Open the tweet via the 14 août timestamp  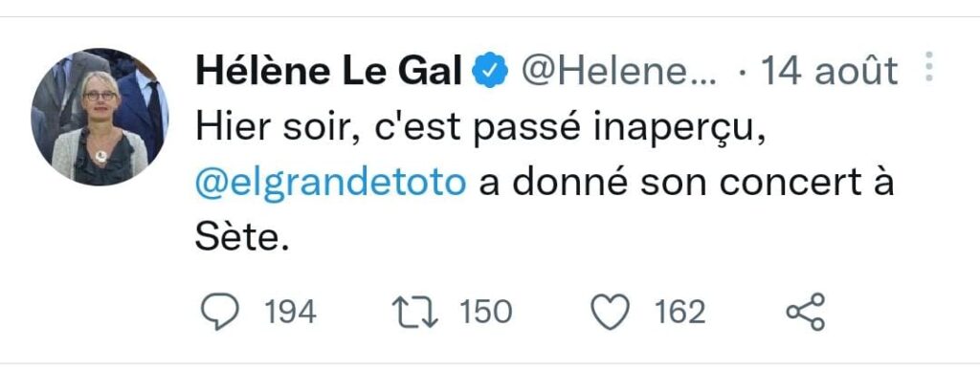point(830,71)
